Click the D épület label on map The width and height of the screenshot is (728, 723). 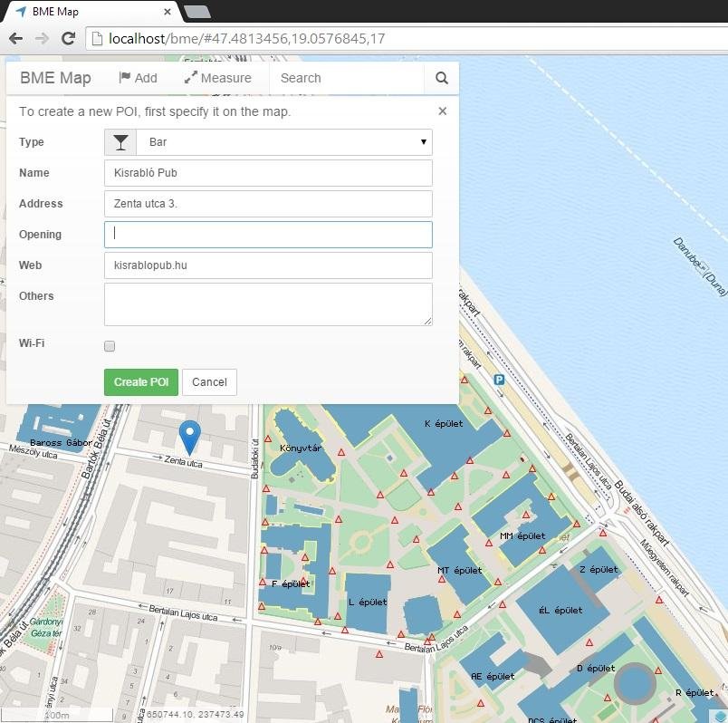click(596, 668)
